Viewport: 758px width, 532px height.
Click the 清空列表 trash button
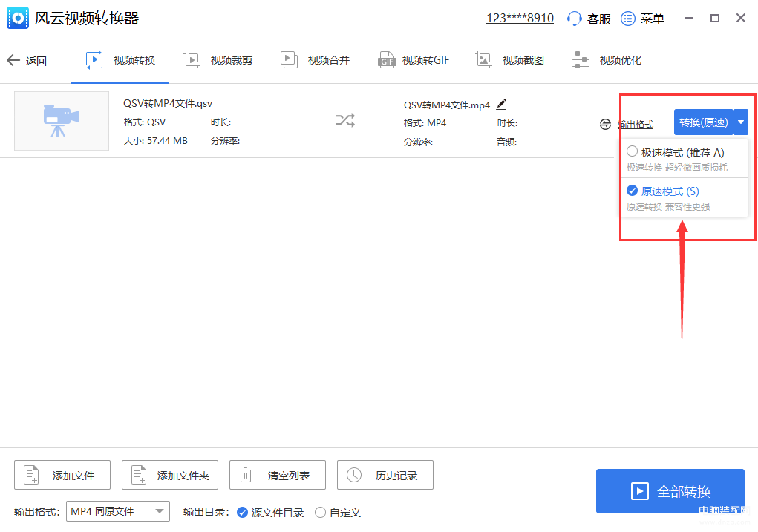278,475
